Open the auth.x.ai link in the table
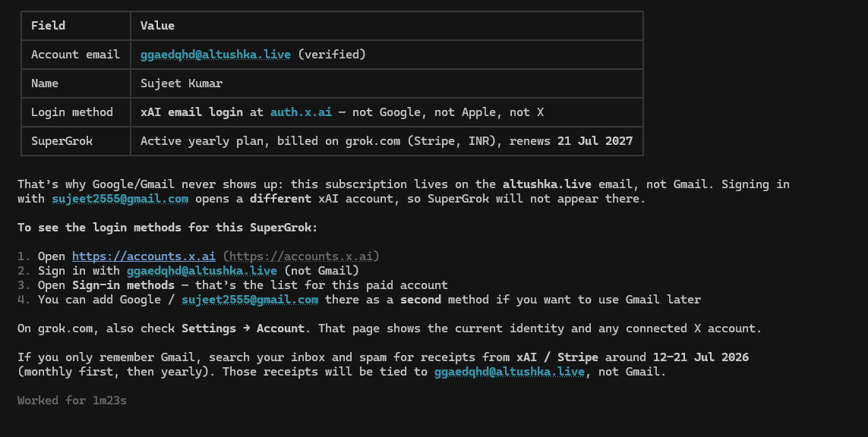Image resolution: width=868 pixels, height=437 pixels. pyautogui.click(x=301, y=112)
